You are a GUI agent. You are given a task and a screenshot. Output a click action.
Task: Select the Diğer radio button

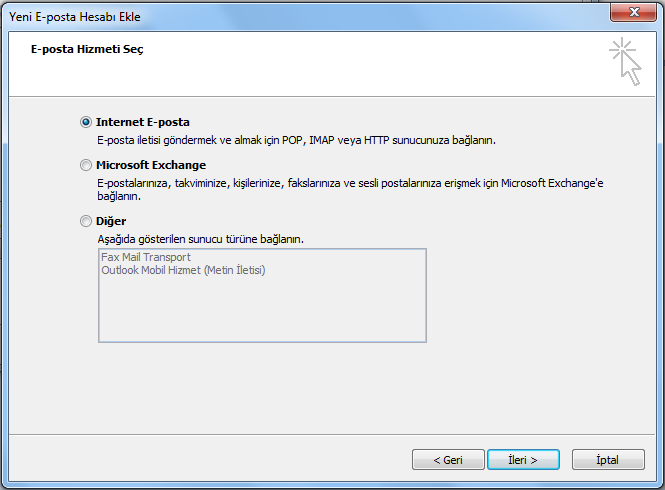coord(86,221)
